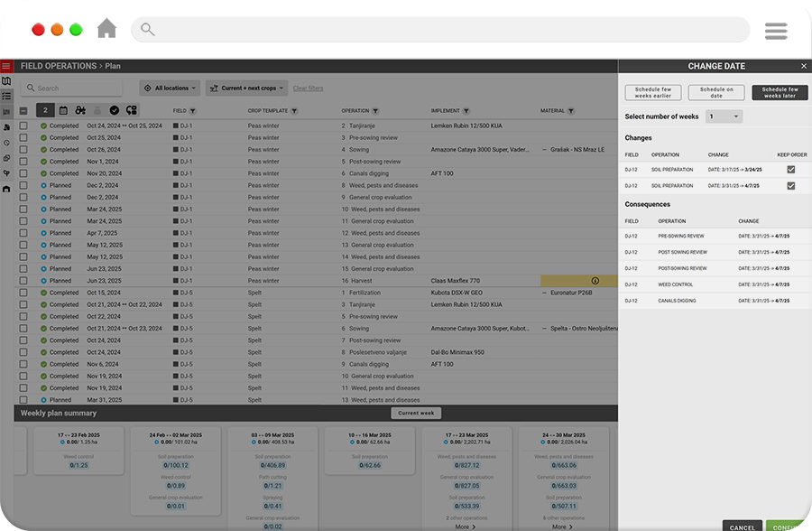Open the All locations dropdown
Screen dimensions: 812x531
tap(170, 88)
